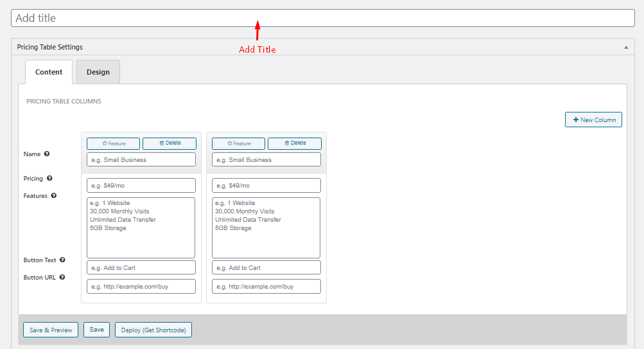The height and width of the screenshot is (349, 644).
Task: Mark the first column as Feature
Action: (114, 143)
